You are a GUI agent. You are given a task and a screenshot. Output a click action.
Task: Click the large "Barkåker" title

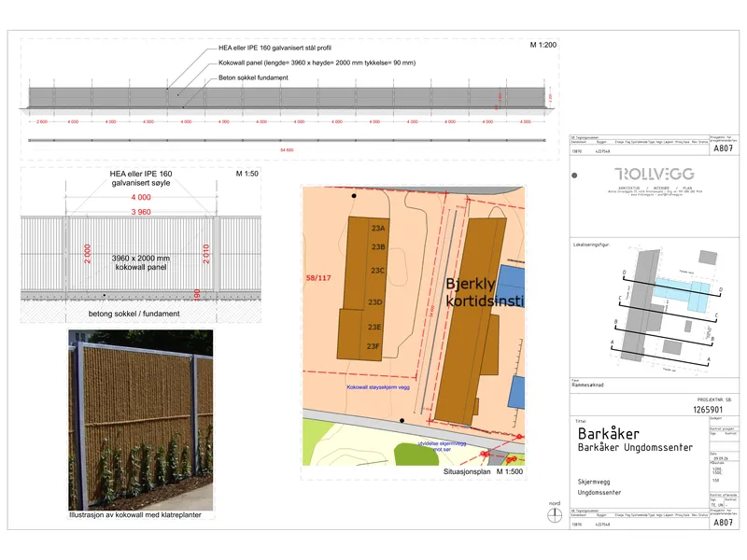tap(609, 434)
